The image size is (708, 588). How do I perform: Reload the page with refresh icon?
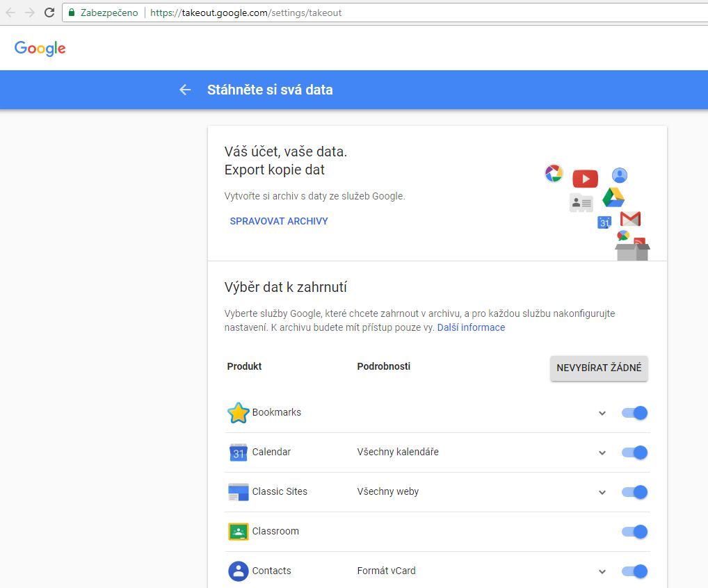(49, 13)
